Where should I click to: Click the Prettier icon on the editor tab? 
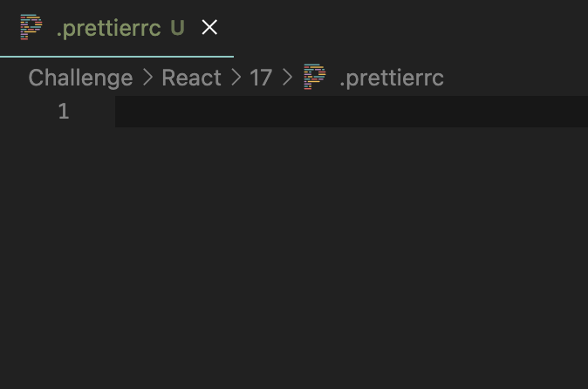[x=31, y=27]
